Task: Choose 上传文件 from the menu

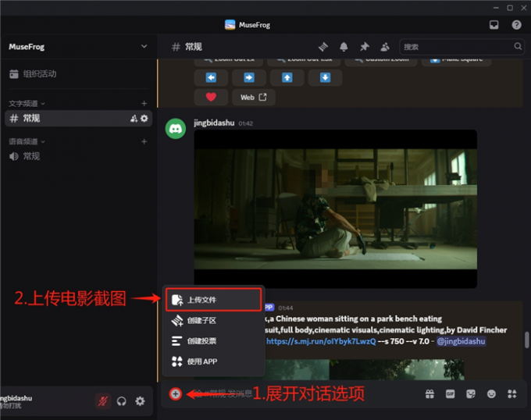Action: [214, 300]
